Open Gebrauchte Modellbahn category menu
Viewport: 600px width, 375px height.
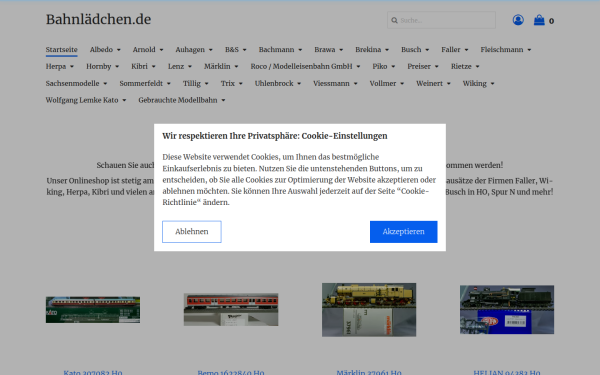coord(182,100)
